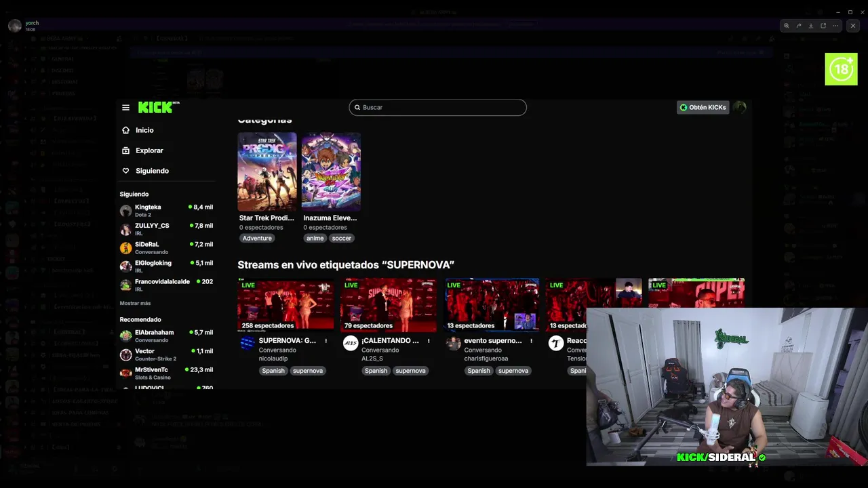The height and width of the screenshot is (488, 868).
Task: Open Francovidalalcalde's avatar in sidebar
Action: pyautogui.click(x=125, y=285)
